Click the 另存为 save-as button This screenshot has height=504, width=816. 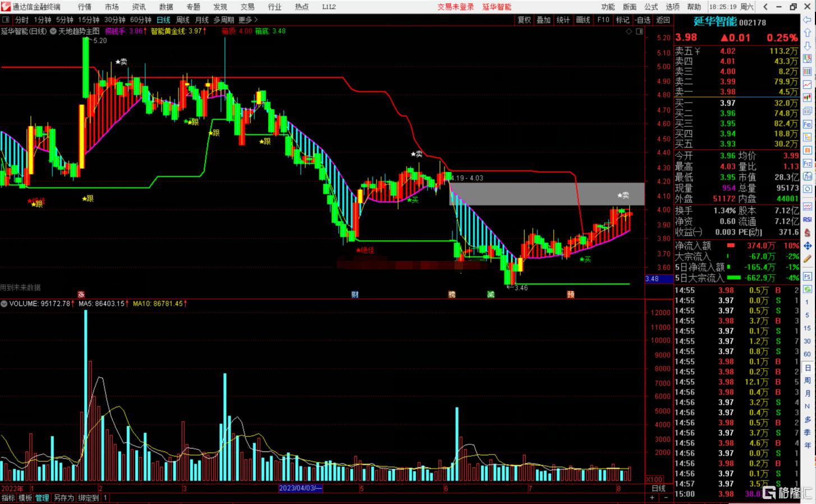coord(63,498)
